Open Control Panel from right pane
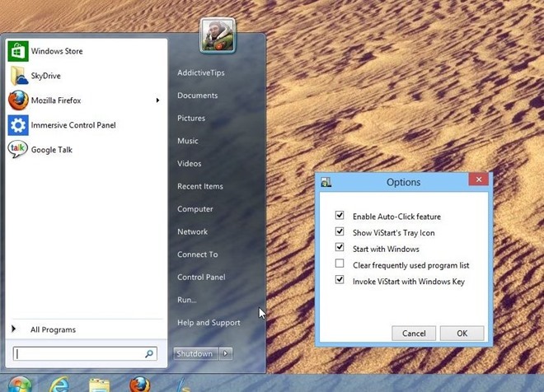The width and height of the screenshot is (544, 392). [x=201, y=277]
